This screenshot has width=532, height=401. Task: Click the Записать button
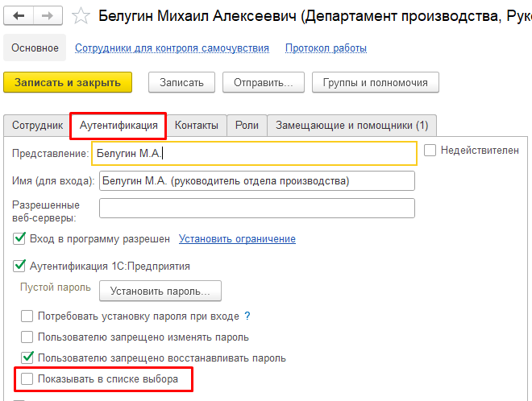click(x=181, y=82)
